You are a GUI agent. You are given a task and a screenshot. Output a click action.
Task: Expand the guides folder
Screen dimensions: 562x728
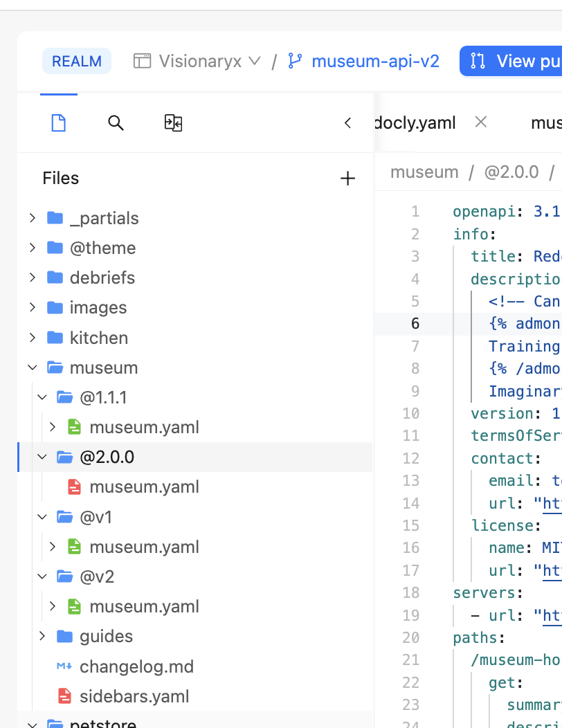[x=42, y=637]
